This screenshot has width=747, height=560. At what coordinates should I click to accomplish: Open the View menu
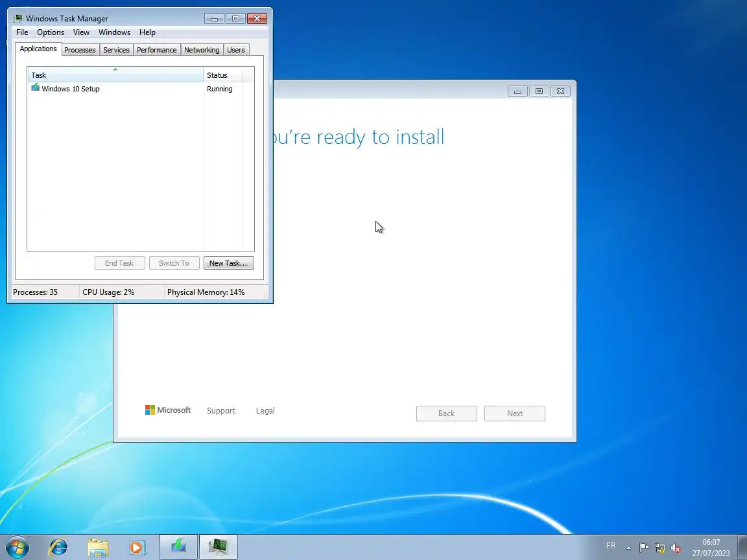[81, 32]
